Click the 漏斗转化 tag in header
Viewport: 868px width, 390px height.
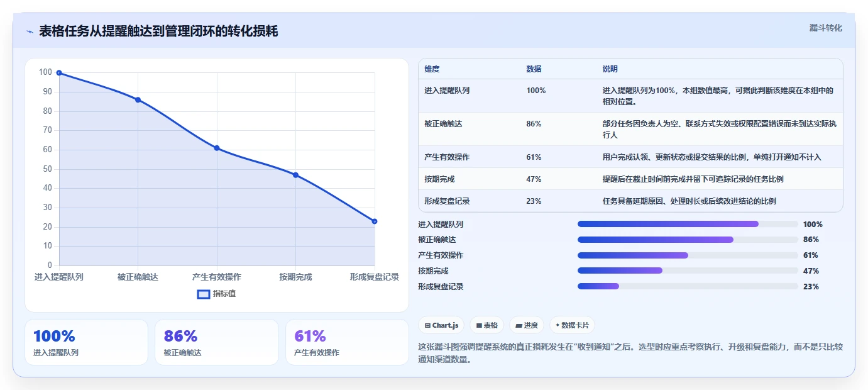tap(825, 28)
